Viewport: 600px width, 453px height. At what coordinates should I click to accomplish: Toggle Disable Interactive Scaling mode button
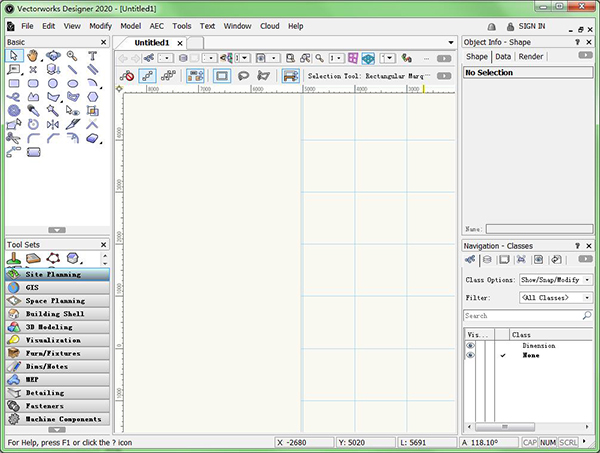[127, 76]
